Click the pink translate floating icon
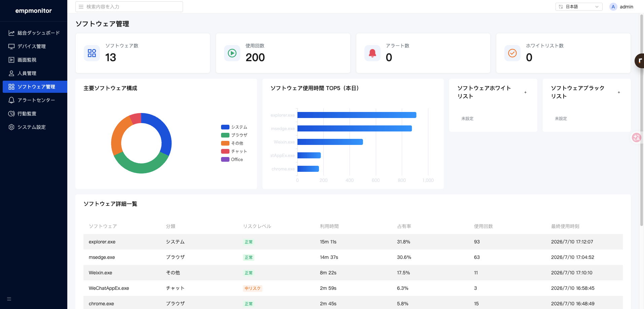Image resolution: width=644 pixels, height=309 pixels. [636, 138]
